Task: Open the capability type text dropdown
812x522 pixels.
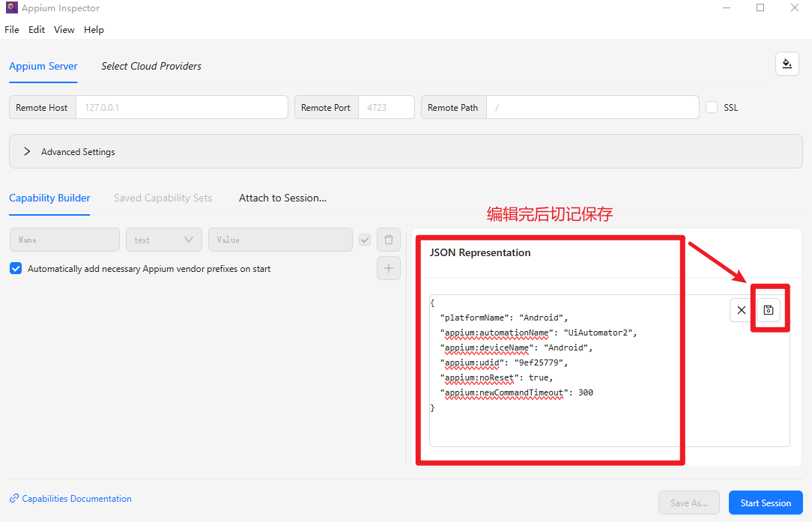Action: (163, 240)
